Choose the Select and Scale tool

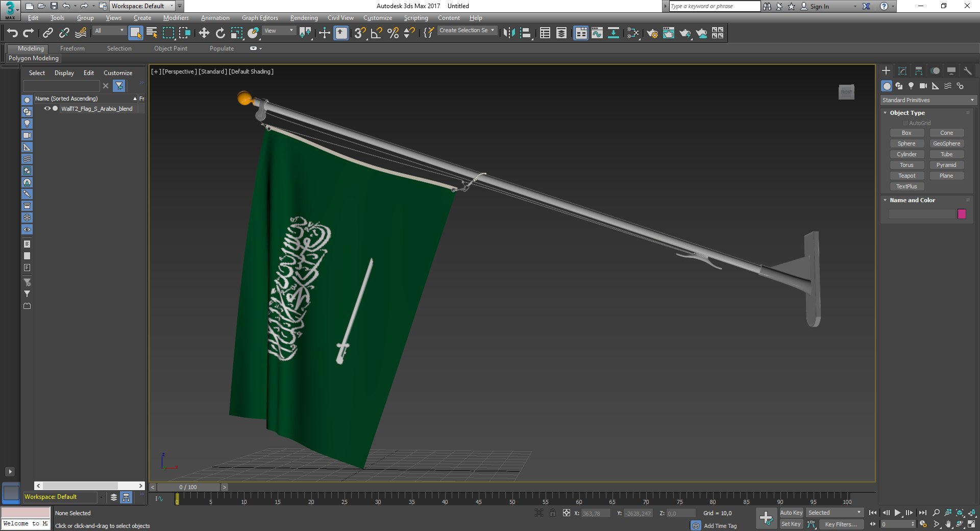236,33
